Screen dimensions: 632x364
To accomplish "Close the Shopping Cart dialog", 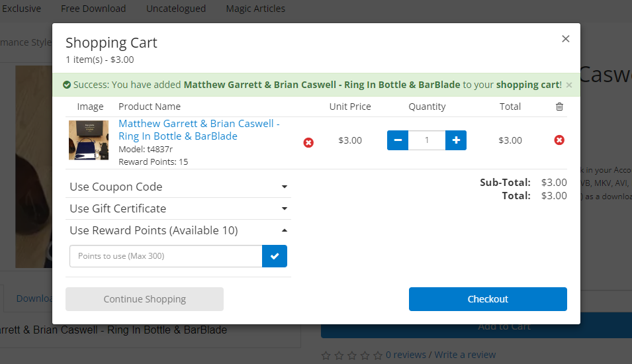I will (x=566, y=38).
